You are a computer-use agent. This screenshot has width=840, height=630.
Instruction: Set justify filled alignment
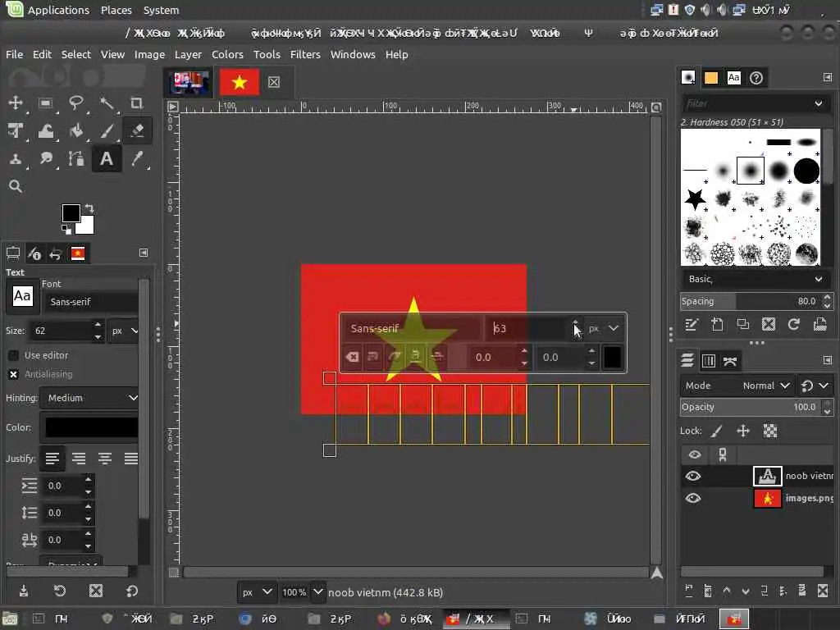pos(130,459)
